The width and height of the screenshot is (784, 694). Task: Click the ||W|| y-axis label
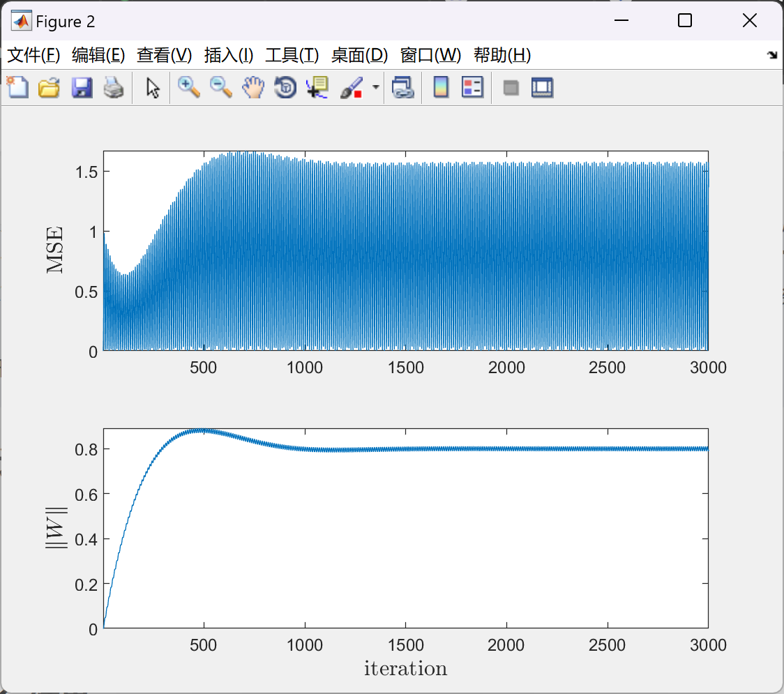pyautogui.click(x=56, y=527)
